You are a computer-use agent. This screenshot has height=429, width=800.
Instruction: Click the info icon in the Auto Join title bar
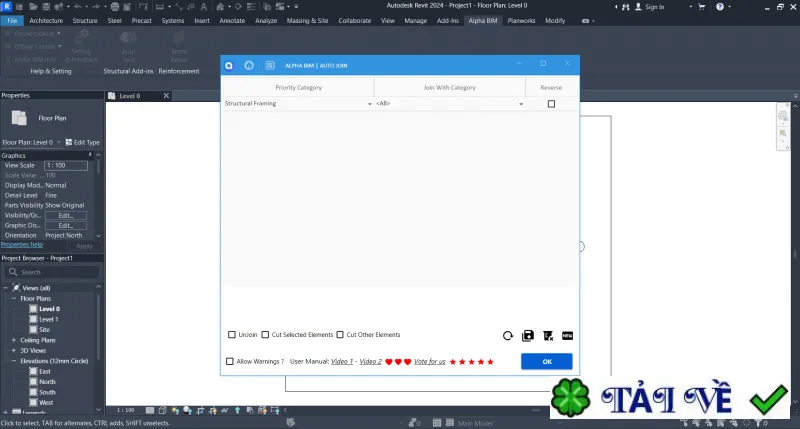249,65
